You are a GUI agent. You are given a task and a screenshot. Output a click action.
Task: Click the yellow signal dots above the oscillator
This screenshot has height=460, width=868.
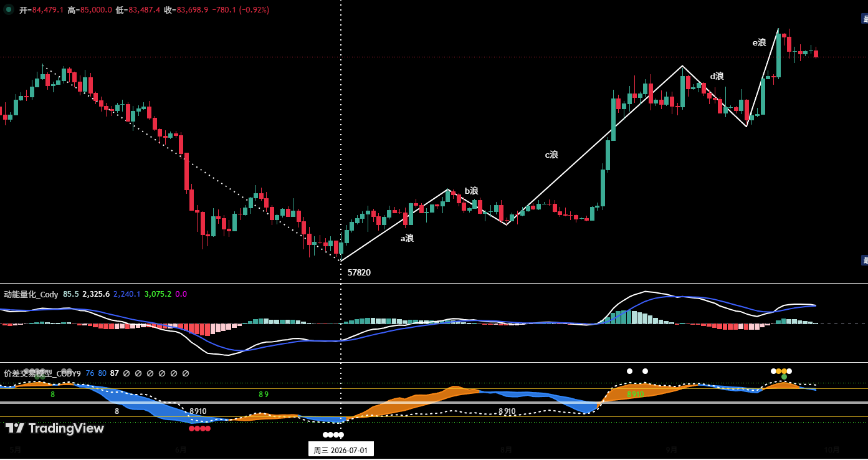click(x=781, y=371)
